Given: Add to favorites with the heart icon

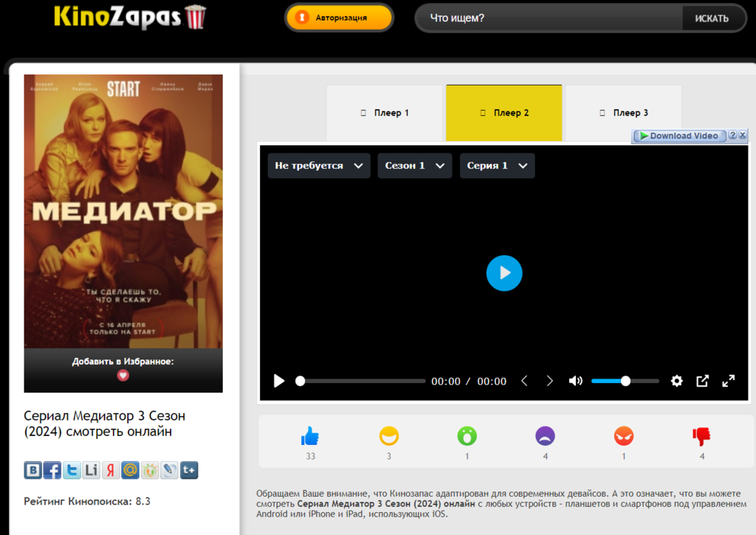Looking at the screenshot, I should [x=123, y=376].
